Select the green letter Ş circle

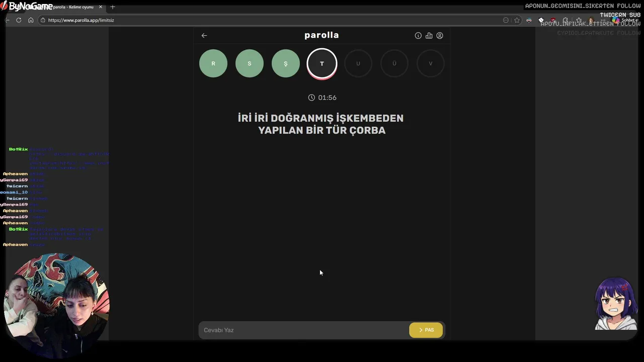pyautogui.click(x=286, y=63)
